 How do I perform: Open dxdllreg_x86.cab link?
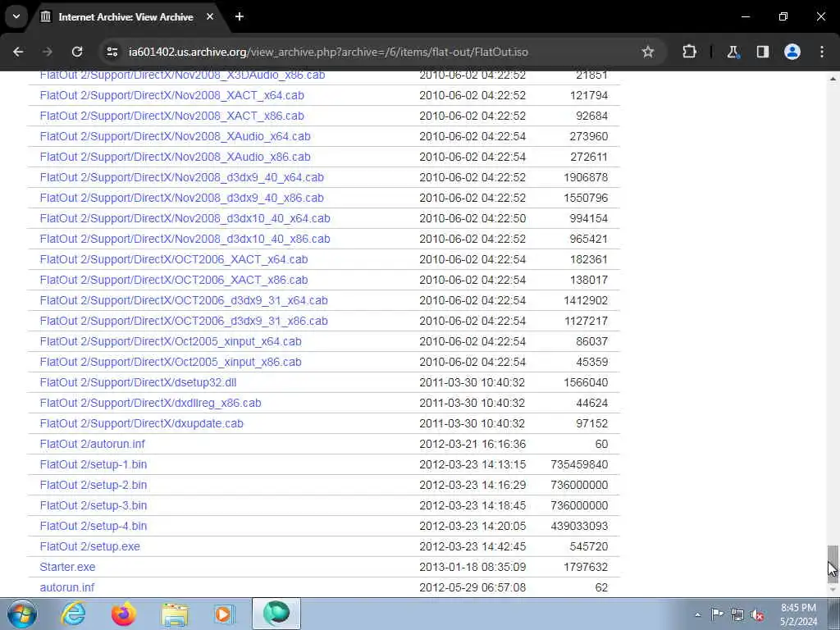[x=151, y=403]
